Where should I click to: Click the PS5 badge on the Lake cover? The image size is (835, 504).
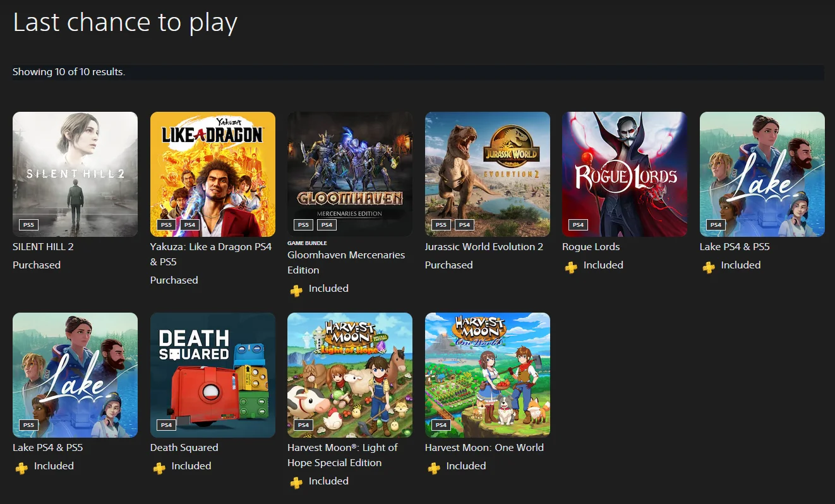click(28, 425)
